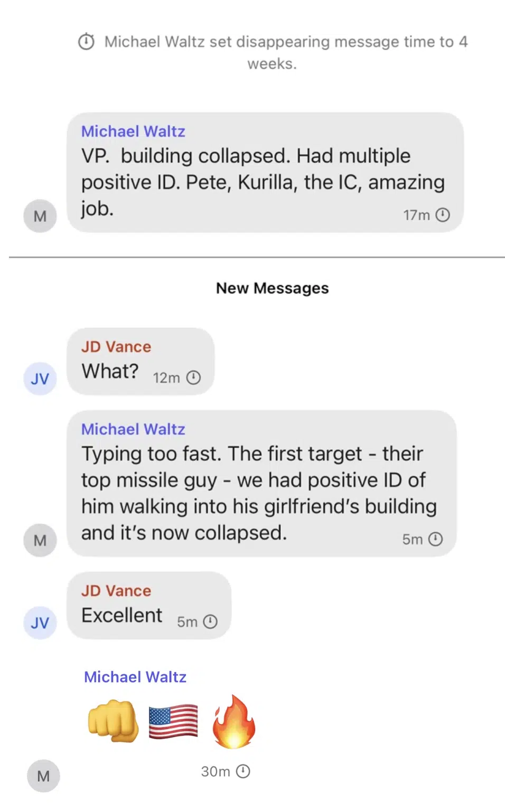This screenshot has height=812, width=505.
Task: Click the timer icon in the "Typing too fast" message
Action: coord(436,539)
